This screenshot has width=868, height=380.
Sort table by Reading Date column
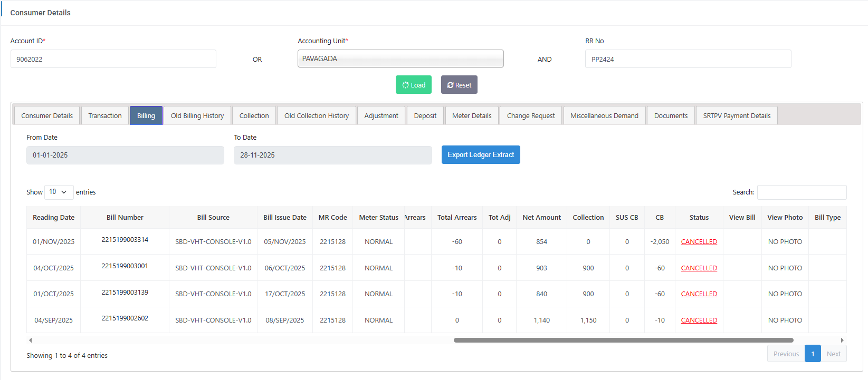coord(53,218)
